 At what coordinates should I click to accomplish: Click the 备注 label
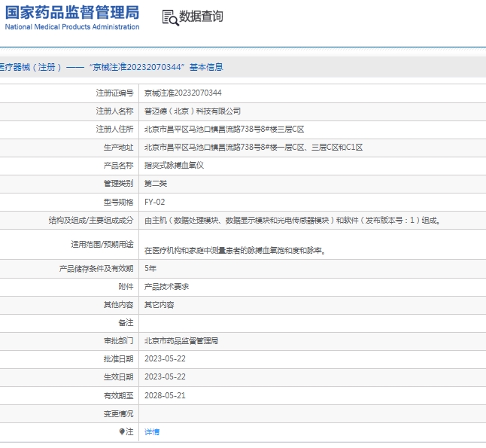tap(126, 323)
